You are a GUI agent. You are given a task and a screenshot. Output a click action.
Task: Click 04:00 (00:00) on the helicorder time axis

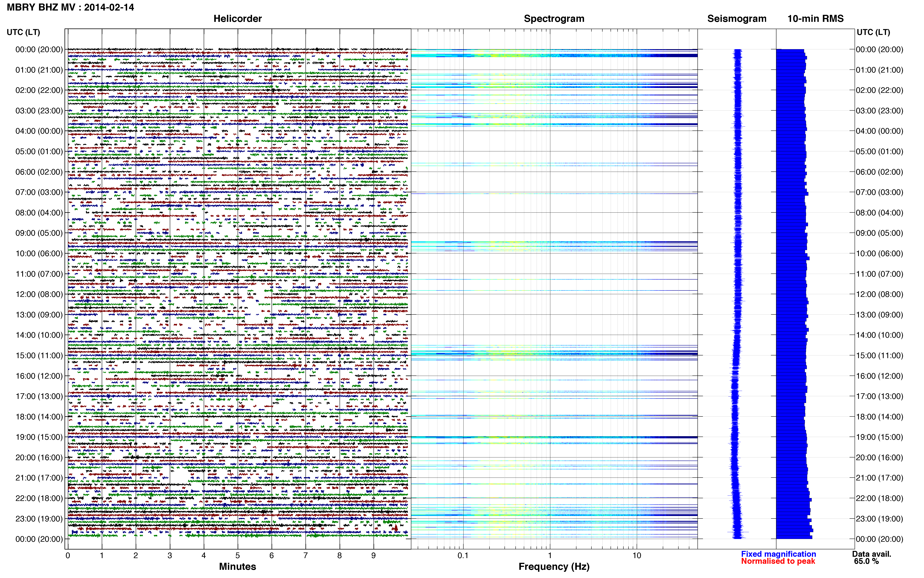click(x=39, y=131)
